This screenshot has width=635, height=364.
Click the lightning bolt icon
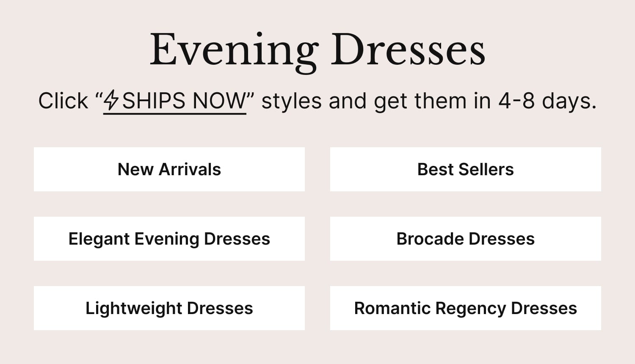click(111, 100)
